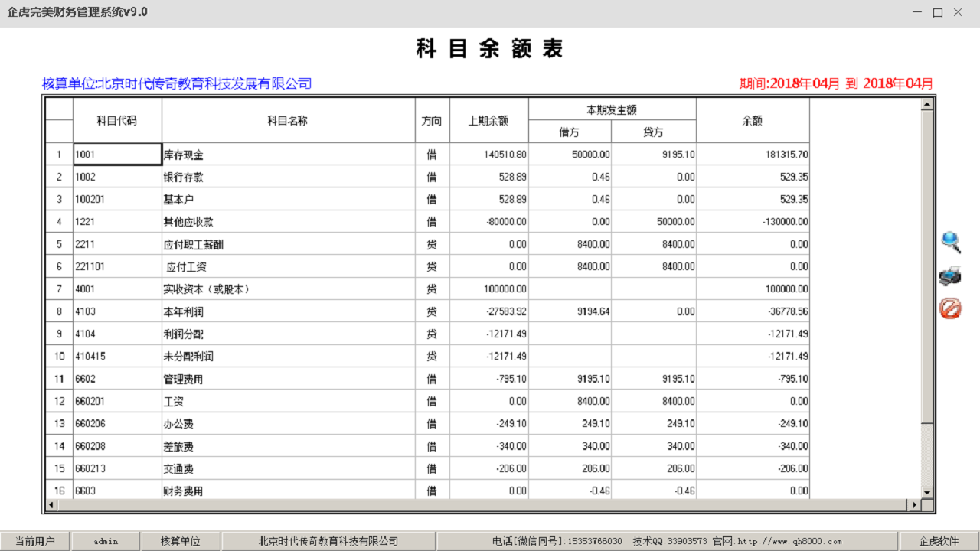Viewport: 980px width, 551px height.
Task: Click the admin username panel
Action: pyautogui.click(x=105, y=540)
